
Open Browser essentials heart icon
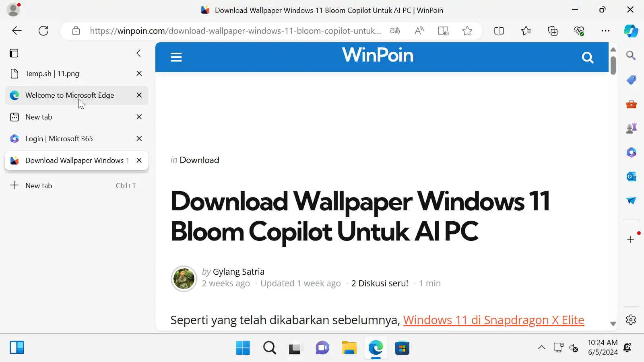(579, 31)
